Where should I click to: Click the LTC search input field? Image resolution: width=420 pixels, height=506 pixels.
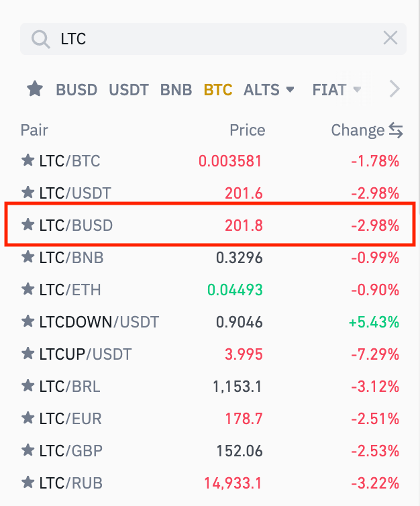pyautogui.click(x=215, y=39)
